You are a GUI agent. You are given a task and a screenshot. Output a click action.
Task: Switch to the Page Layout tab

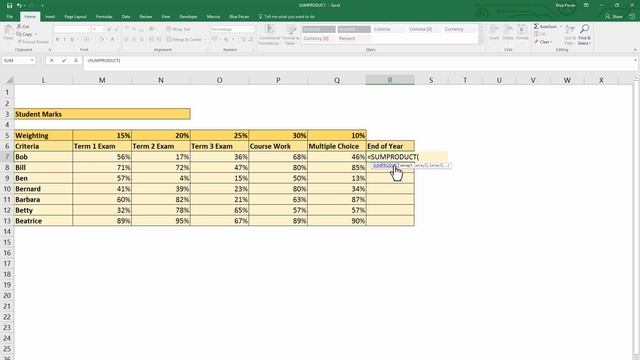[x=76, y=16]
